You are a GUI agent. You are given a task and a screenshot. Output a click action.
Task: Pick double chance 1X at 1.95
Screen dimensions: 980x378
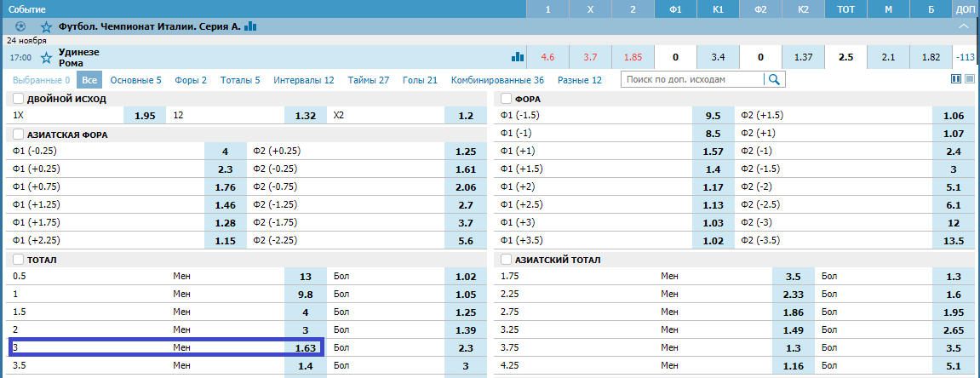tap(145, 116)
